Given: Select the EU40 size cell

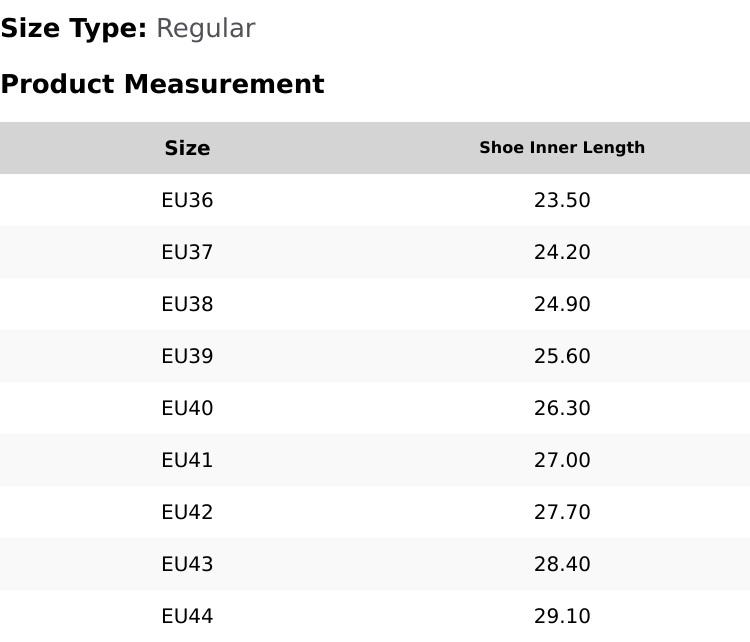Looking at the screenshot, I should [187, 408].
